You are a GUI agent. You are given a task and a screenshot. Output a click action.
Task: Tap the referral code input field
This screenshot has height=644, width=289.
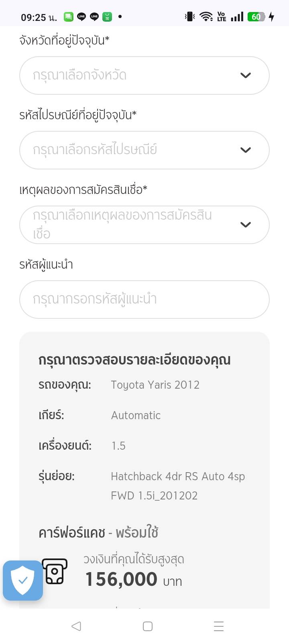pyautogui.click(x=144, y=300)
